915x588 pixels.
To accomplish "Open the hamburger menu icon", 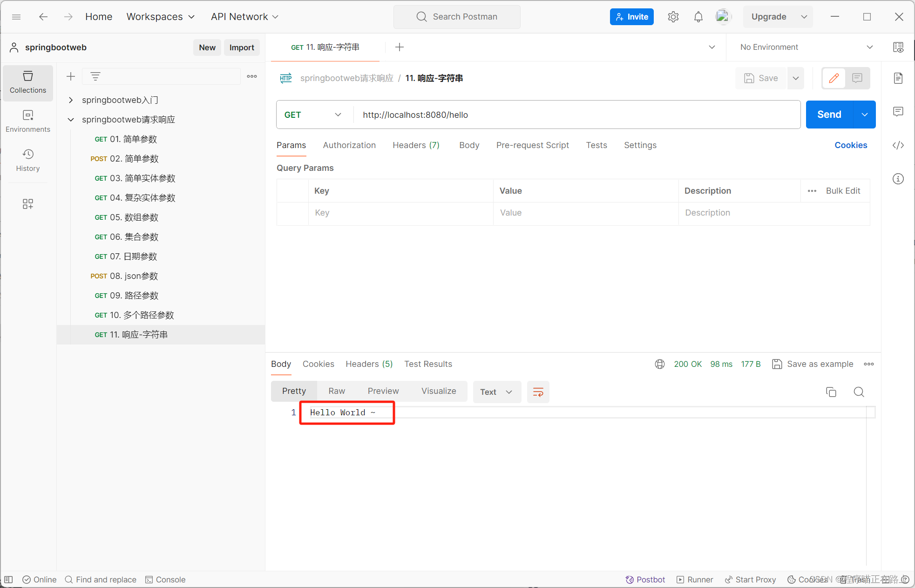I will click(x=16, y=17).
